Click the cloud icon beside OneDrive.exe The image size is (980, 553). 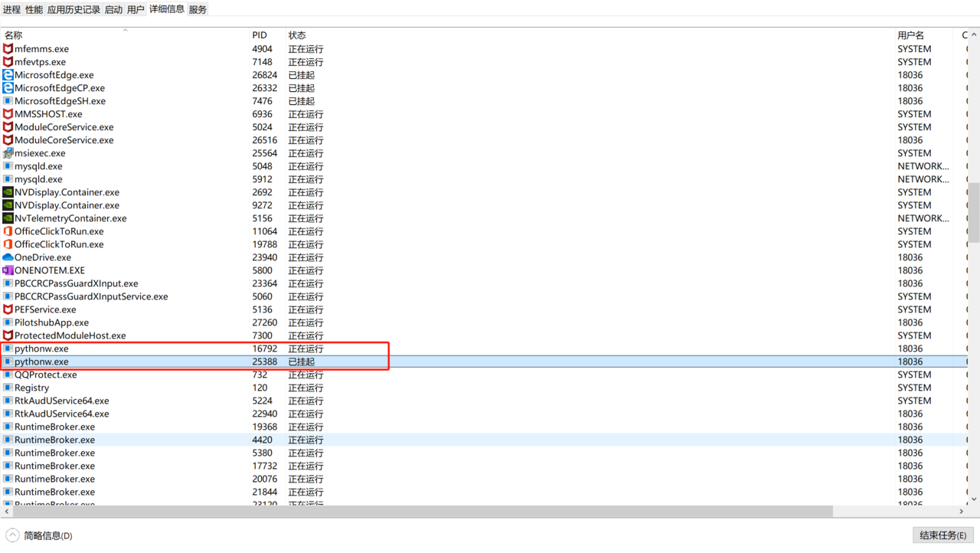8,257
